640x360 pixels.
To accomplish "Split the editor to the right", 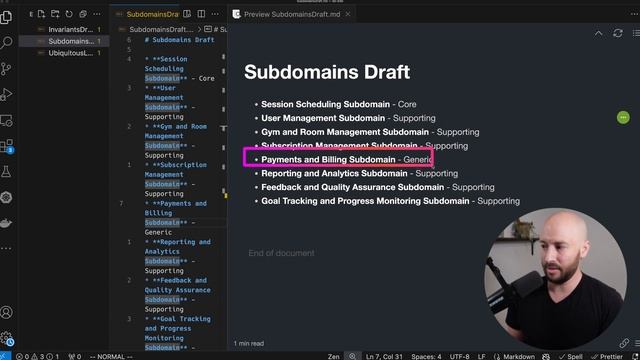I will pos(201,14).
